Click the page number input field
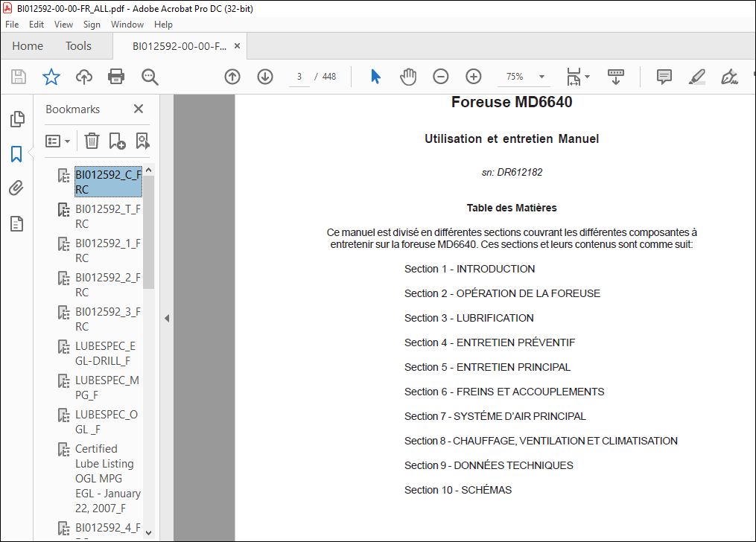Image resolution: width=756 pixels, height=542 pixels. pyautogui.click(x=299, y=77)
